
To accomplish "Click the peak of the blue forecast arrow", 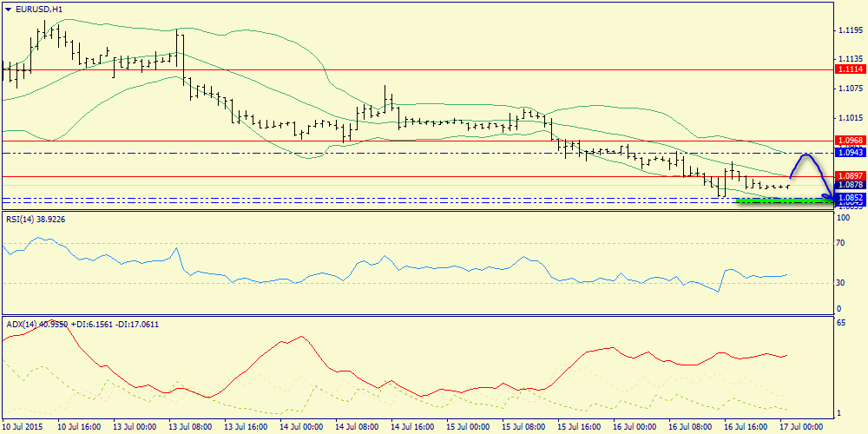I will [807, 155].
